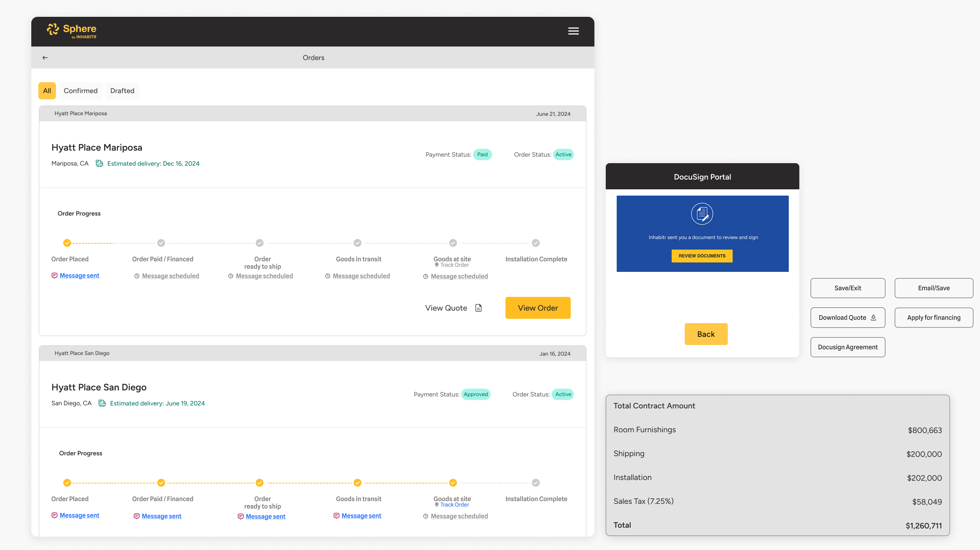Open Mariposa Order Placed Message sent link
This screenshot has height=550, width=980.
(79, 276)
